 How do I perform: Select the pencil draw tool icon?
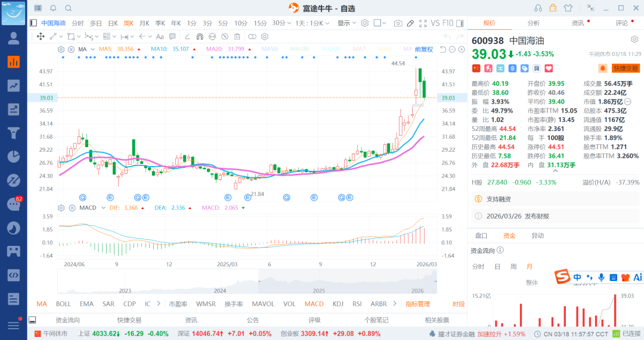(410, 23)
